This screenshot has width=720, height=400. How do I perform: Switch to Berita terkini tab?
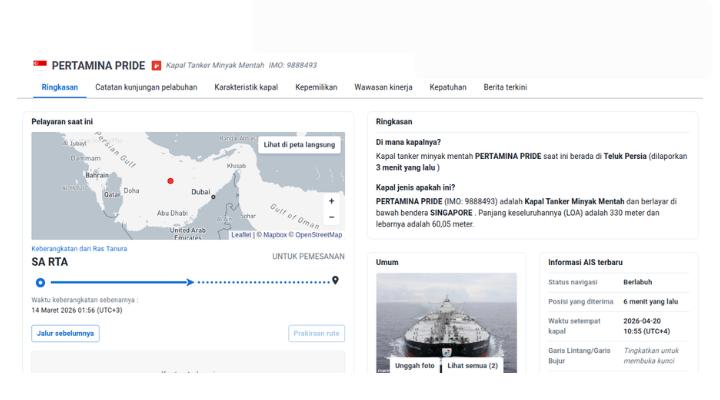[x=505, y=87]
